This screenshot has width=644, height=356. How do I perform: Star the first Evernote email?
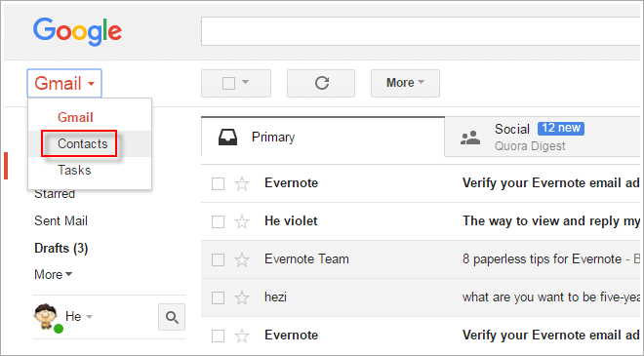pos(242,183)
